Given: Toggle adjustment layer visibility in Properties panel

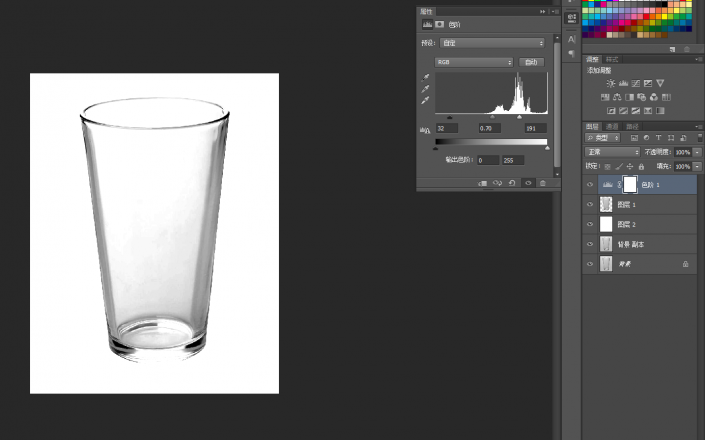Looking at the screenshot, I should pyautogui.click(x=528, y=183).
